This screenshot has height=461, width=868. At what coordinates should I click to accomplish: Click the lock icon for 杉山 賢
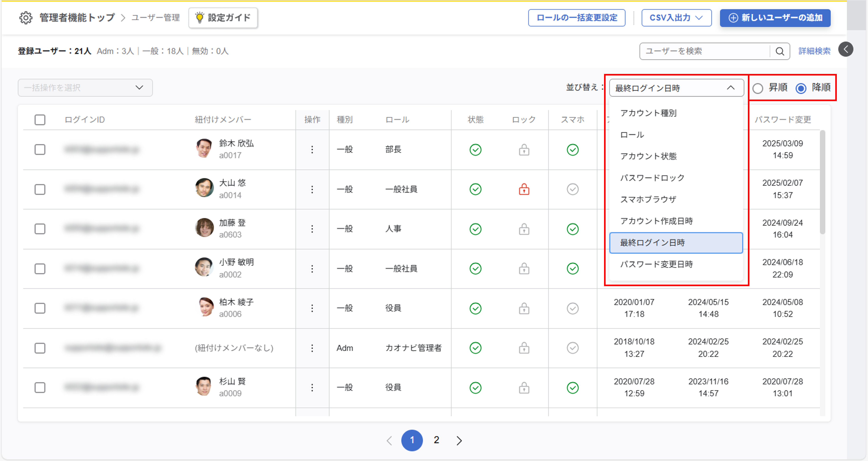(x=524, y=388)
